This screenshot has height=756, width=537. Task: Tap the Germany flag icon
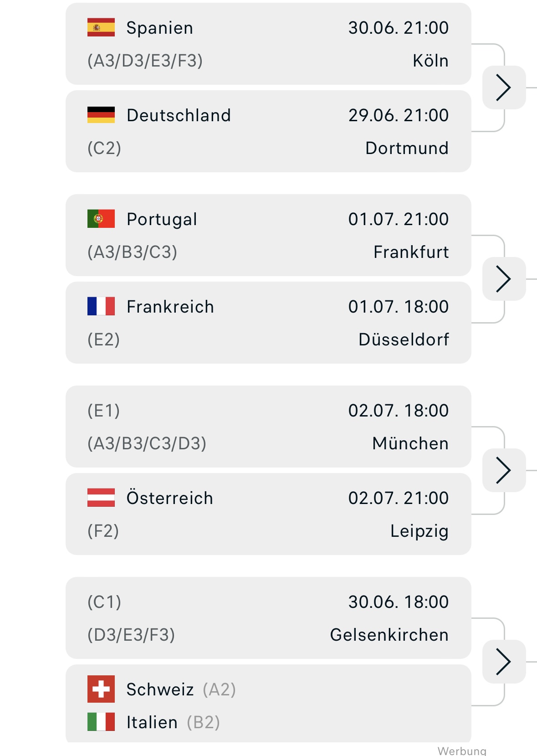(x=101, y=115)
